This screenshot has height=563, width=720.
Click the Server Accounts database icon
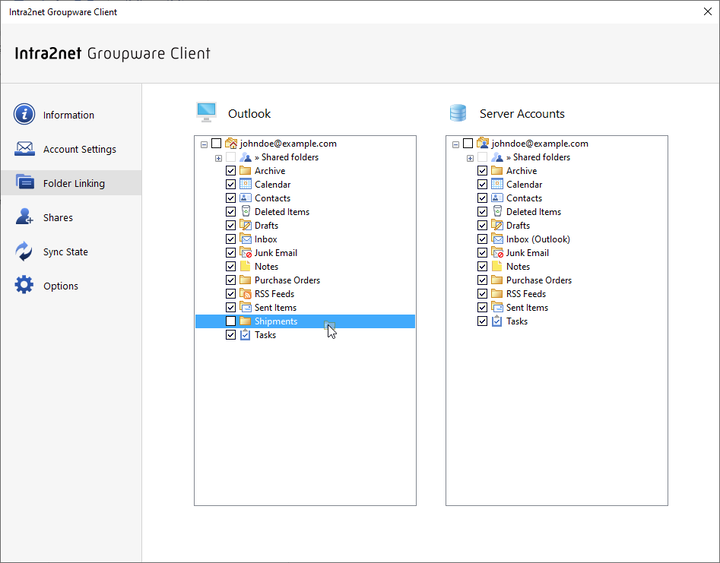[458, 113]
